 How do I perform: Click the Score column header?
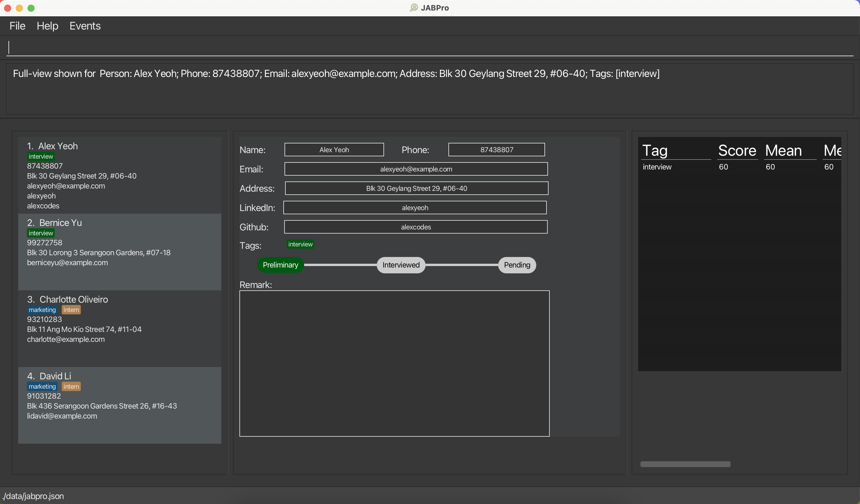pos(737,150)
